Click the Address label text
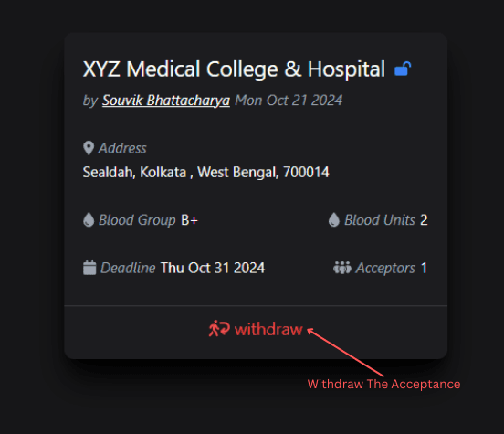The height and width of the screenshot is (434, 504). click(x=122, y=148)
